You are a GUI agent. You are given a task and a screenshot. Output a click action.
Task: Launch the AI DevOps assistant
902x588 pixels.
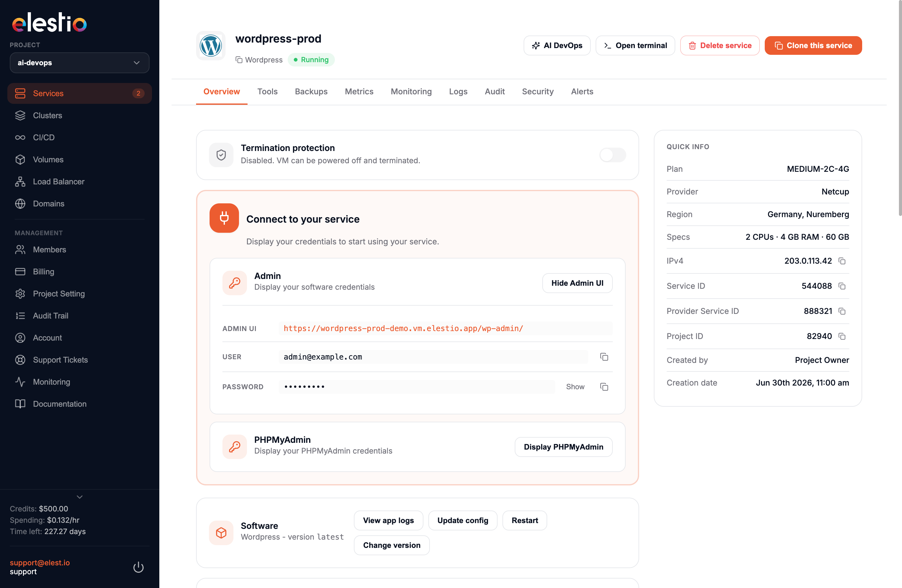pos(557,45)
